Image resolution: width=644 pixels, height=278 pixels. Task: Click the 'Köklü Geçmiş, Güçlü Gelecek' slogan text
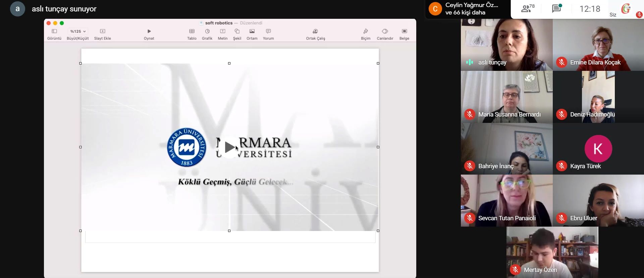pos(235,182)
